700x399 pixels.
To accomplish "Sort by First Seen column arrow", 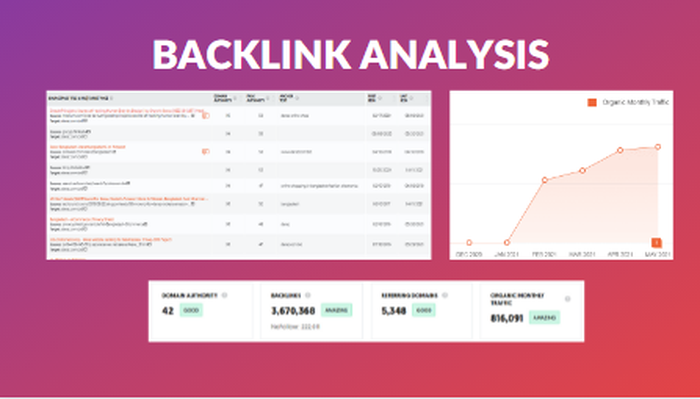I will [x=380, y=99].
